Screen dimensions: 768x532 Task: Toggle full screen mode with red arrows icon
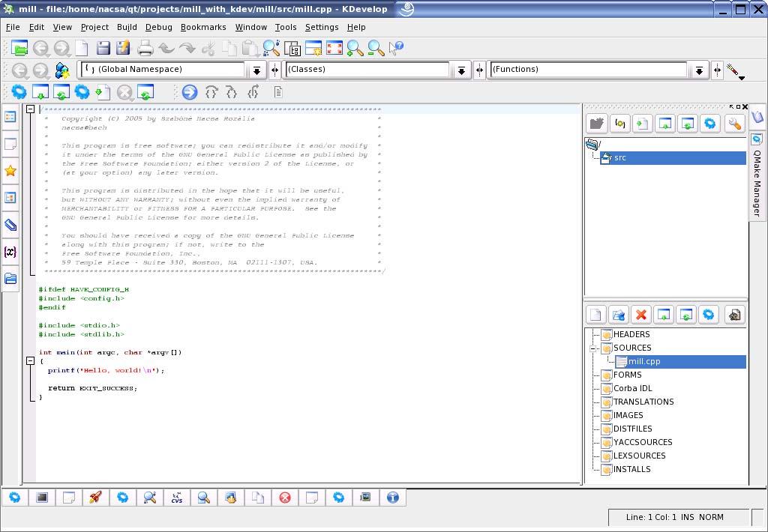point(334,48)
